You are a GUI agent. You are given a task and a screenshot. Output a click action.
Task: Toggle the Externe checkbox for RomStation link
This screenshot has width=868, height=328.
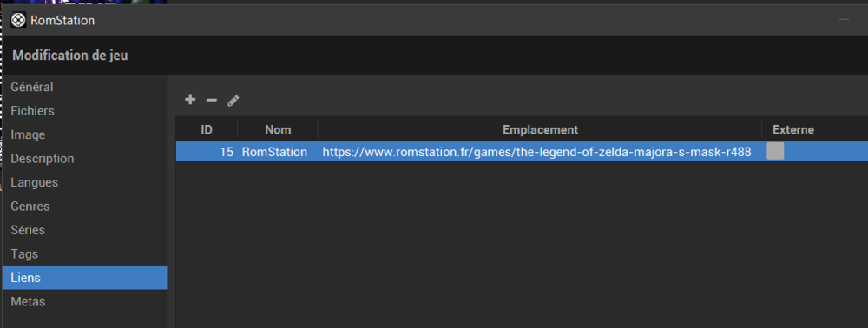[x=775, y=152]
